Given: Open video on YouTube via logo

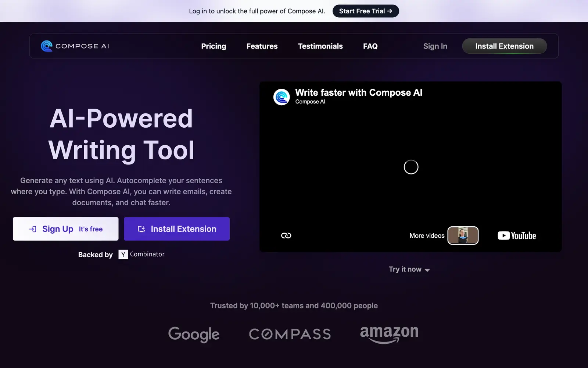Looking at the screenshot, I should [x=517, y=236].
